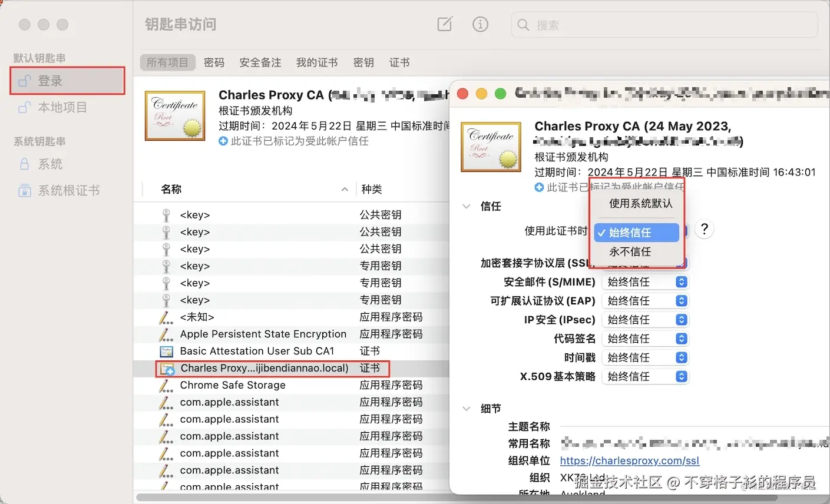Switch to 证书 tab
Viewport: 830px width, 504px height.
click(x=399, y=62)
